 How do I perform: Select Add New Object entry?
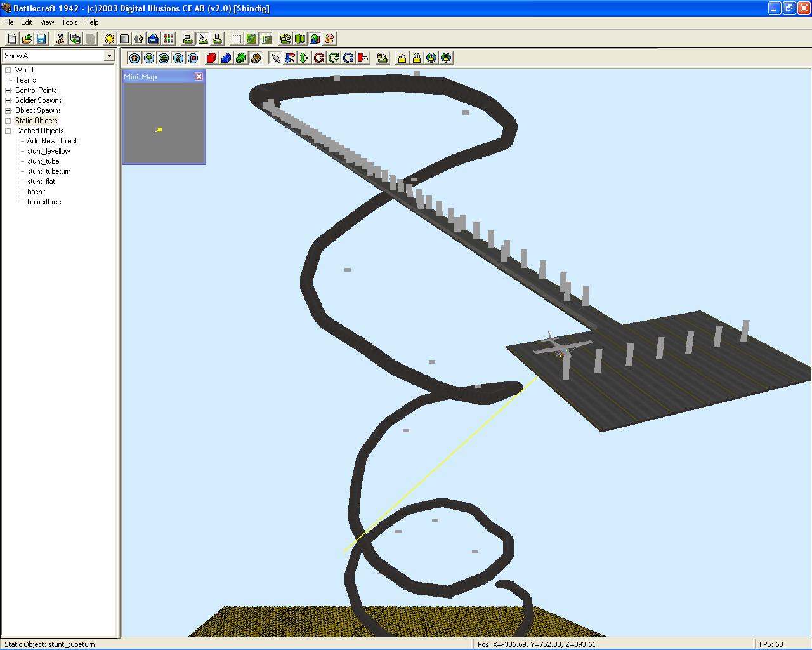pos(52,141)
